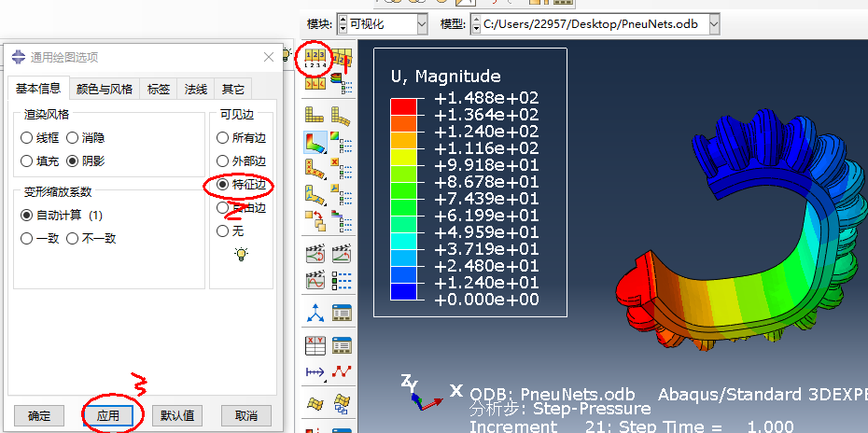Screen dimensions: 868x433
Task: Click the Plot Contours on Deformed Shape icon
Action: click(315, 143)
